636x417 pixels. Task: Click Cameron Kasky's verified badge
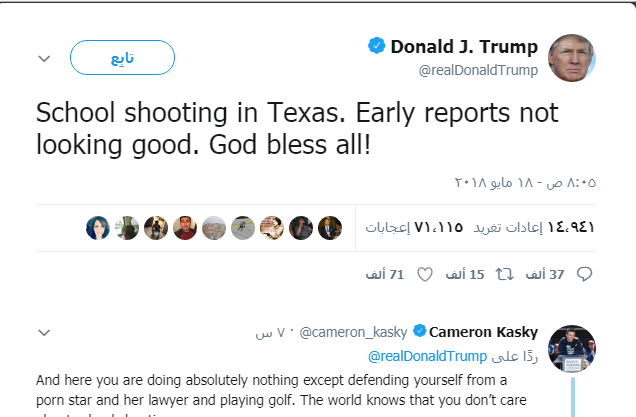point(419,332)
